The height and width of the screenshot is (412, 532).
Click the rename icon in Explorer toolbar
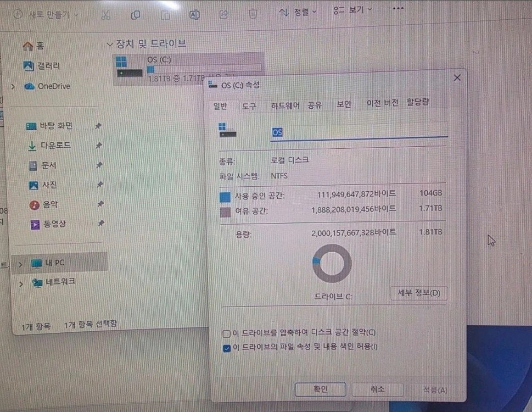(194, 15)
